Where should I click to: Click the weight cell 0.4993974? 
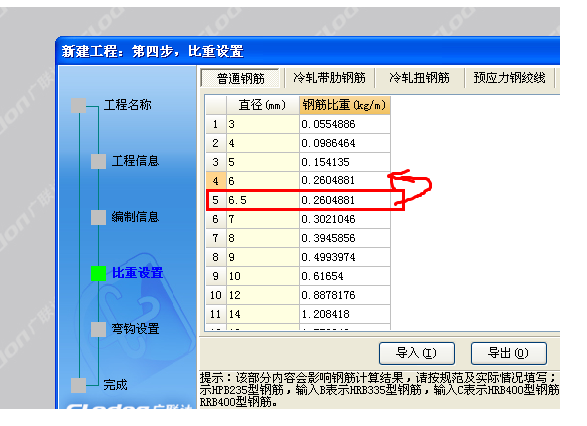(345, 257)
